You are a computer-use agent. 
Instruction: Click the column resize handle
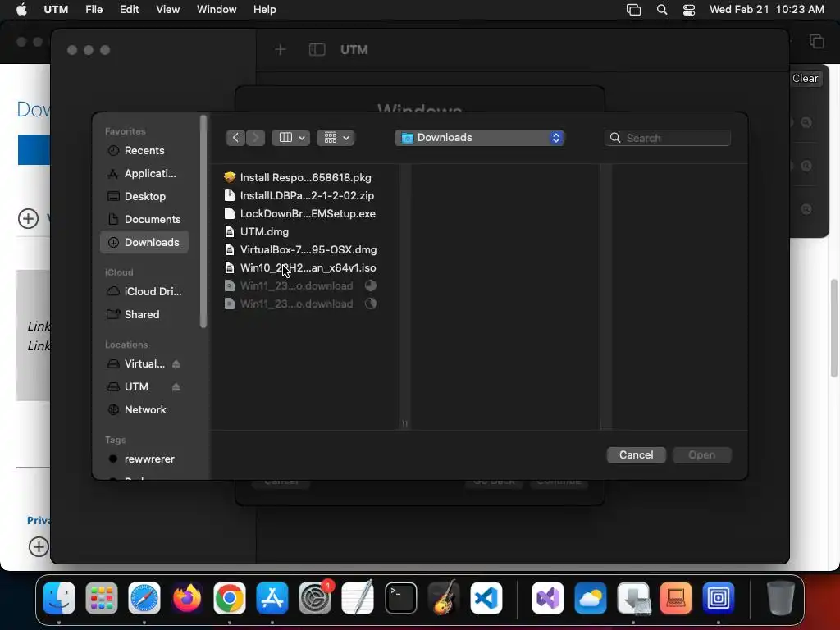pos(405,424)
